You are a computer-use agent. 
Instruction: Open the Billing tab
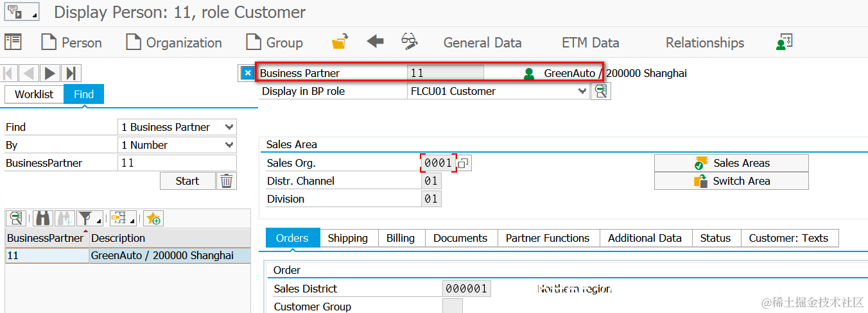pos(401,238)
